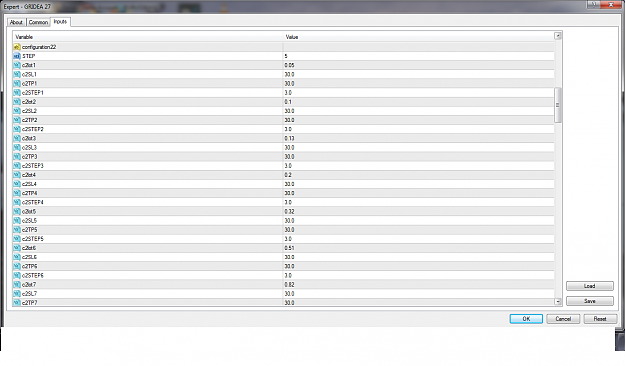Click the integer icon beside STEP
Screen dimensions: 625x366
[17, 56]
